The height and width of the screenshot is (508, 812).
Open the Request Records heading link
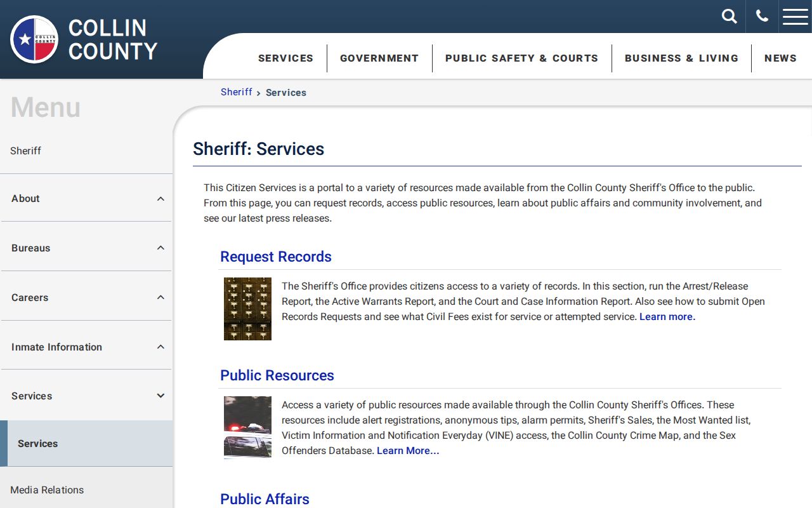point(276,257)
